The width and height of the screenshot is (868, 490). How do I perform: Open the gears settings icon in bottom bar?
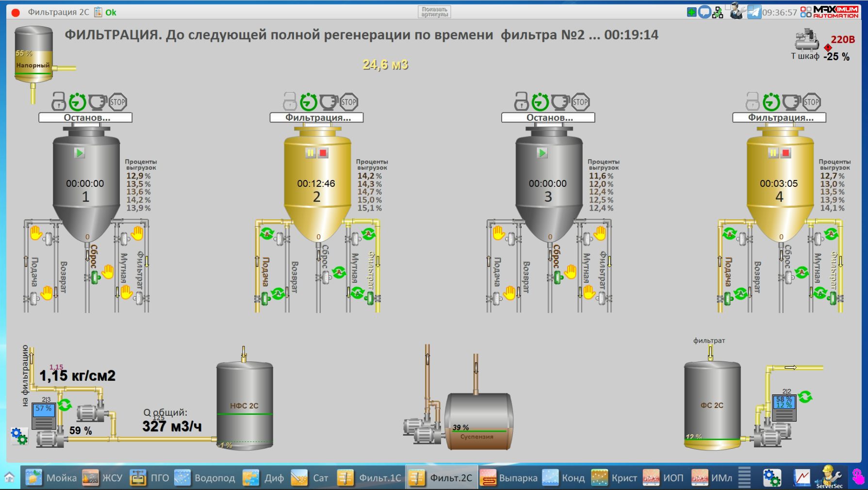(x=771, y=478)
